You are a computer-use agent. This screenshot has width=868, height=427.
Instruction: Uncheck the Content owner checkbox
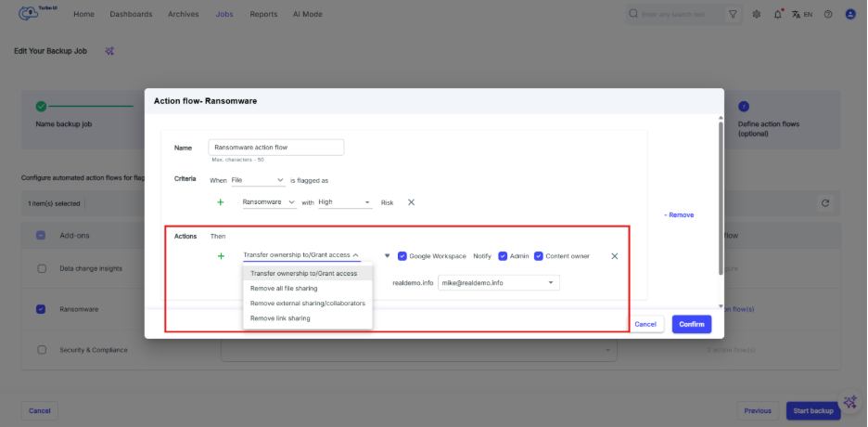click(x=539, y=256)
